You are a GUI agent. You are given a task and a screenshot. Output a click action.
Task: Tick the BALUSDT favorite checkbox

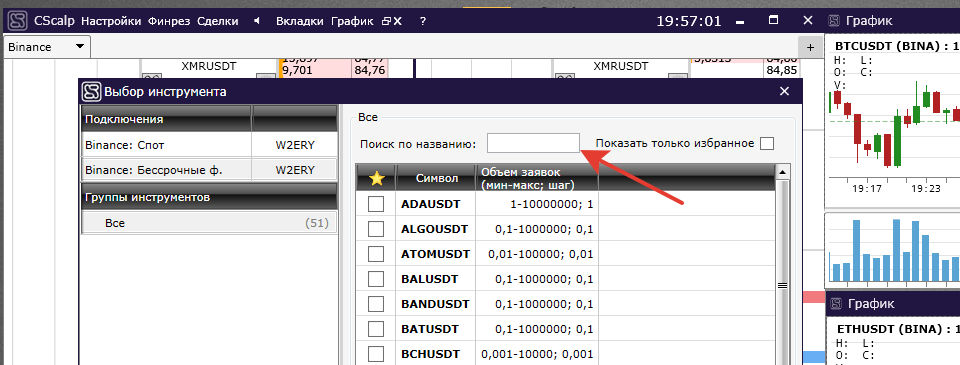click(376, 279)
